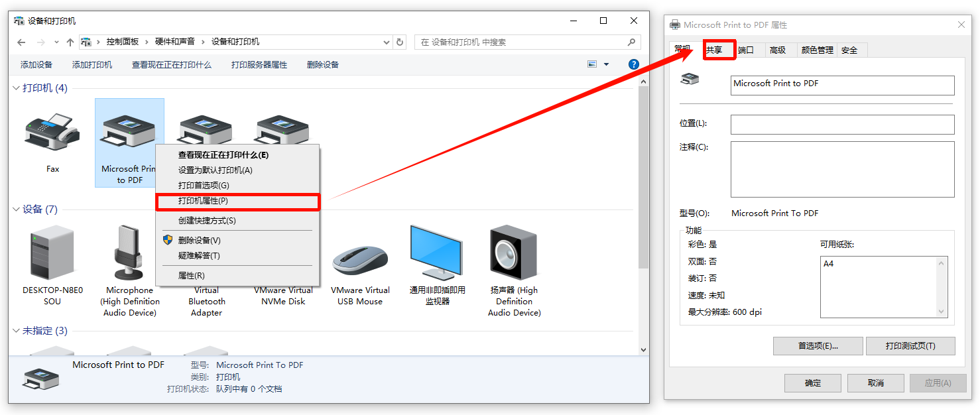Select the Fax printer icon

[52, 132]
